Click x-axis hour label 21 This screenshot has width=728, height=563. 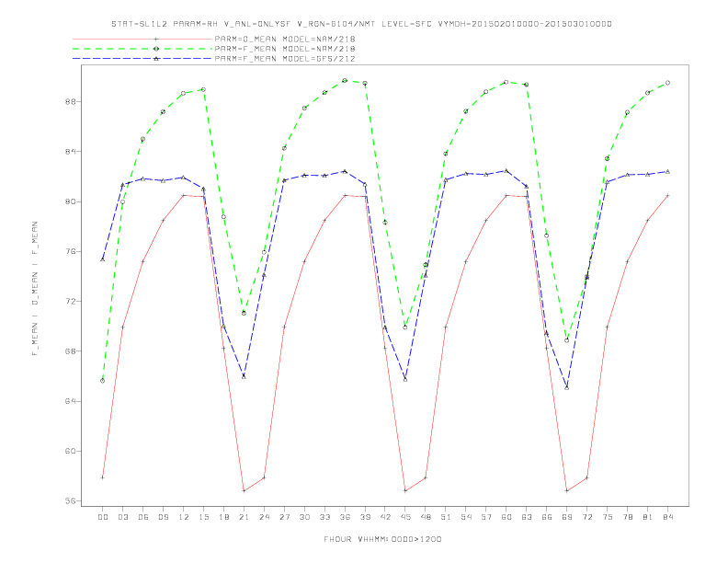244,517
